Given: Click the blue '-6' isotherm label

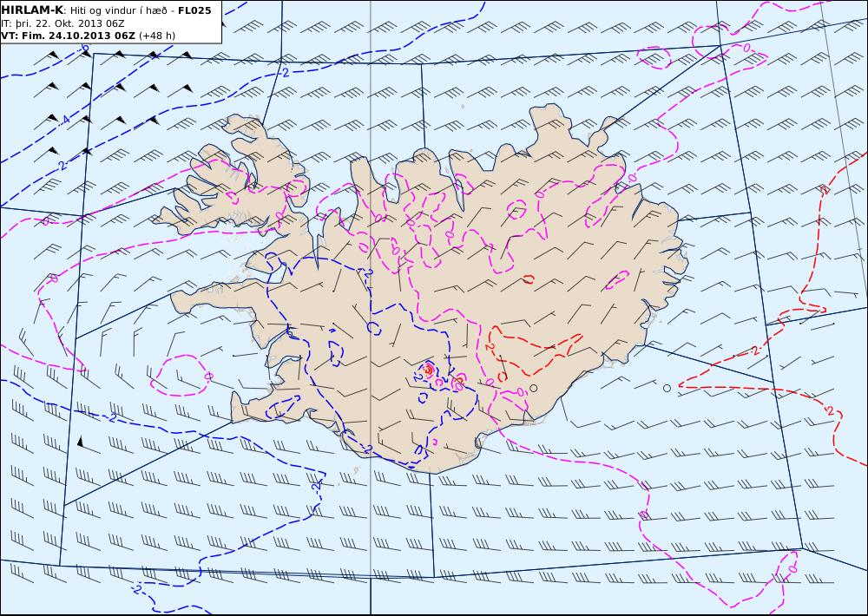Looking at the screenshot, I should click(x=84, y=48).
